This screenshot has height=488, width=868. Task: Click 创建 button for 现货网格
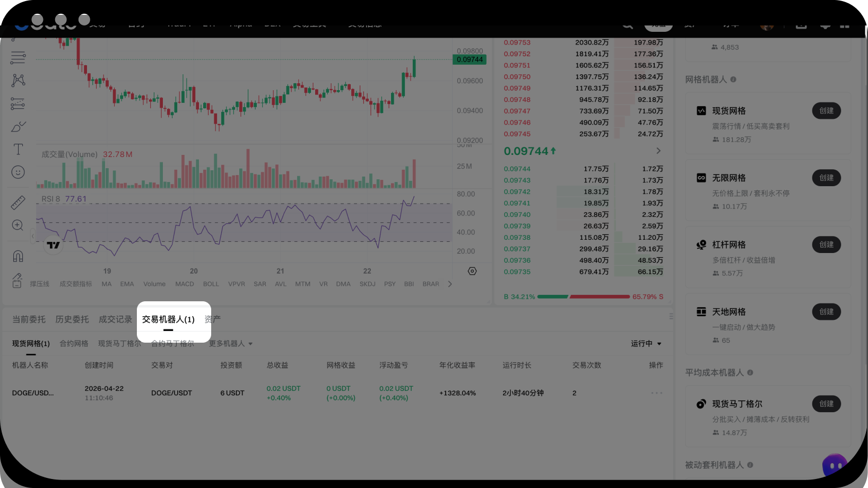coord(826,111)
